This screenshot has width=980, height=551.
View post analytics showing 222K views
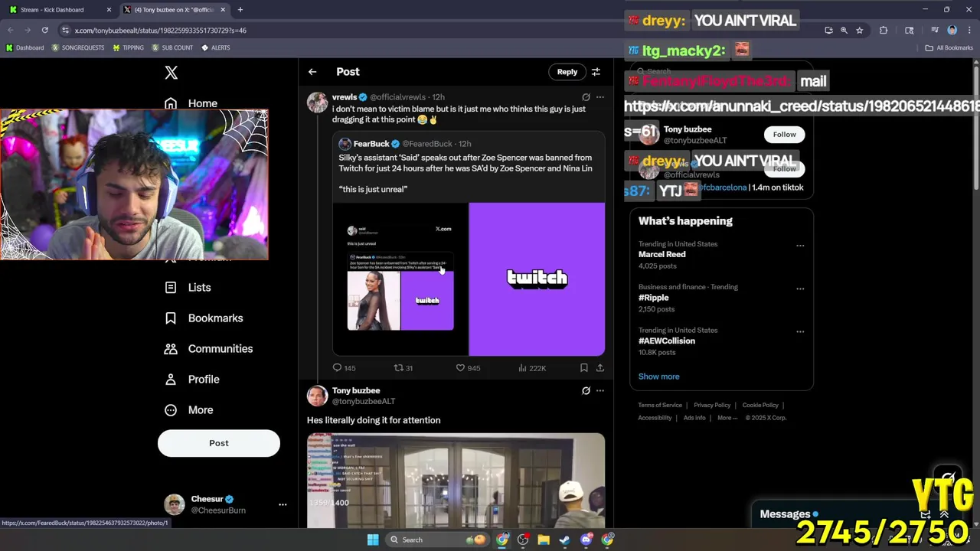click(532, 368)
